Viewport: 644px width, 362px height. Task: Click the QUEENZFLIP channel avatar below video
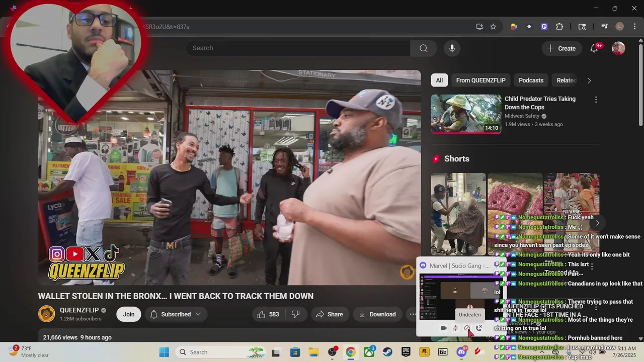click(47, 314)
